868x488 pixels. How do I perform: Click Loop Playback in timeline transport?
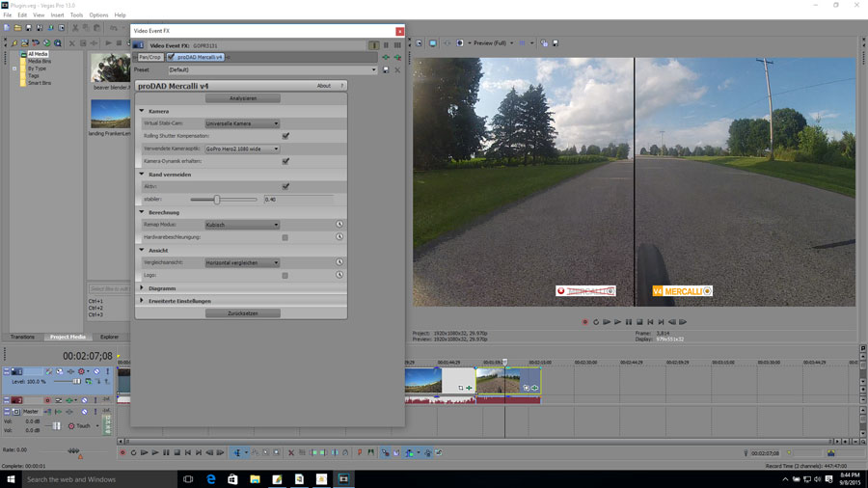(x=133, y=452)
